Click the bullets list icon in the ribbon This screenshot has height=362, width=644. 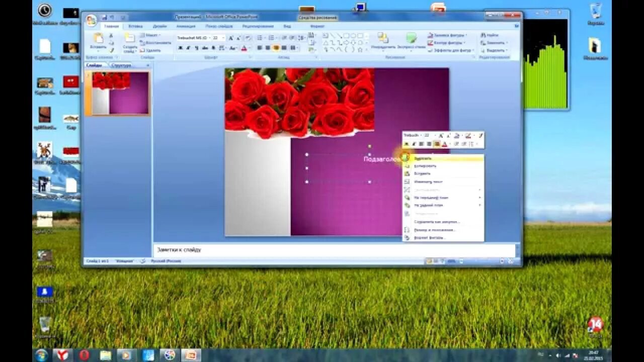pyautogui.click(x=260, y=38)
